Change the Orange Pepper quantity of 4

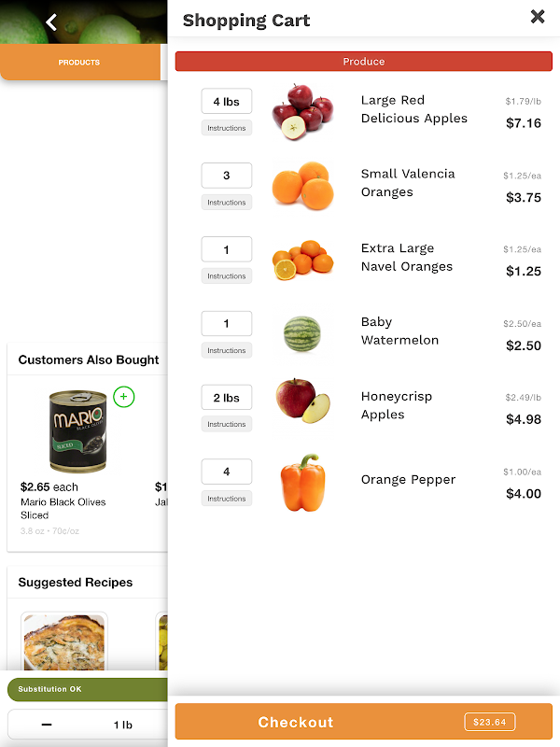point(227,472)
